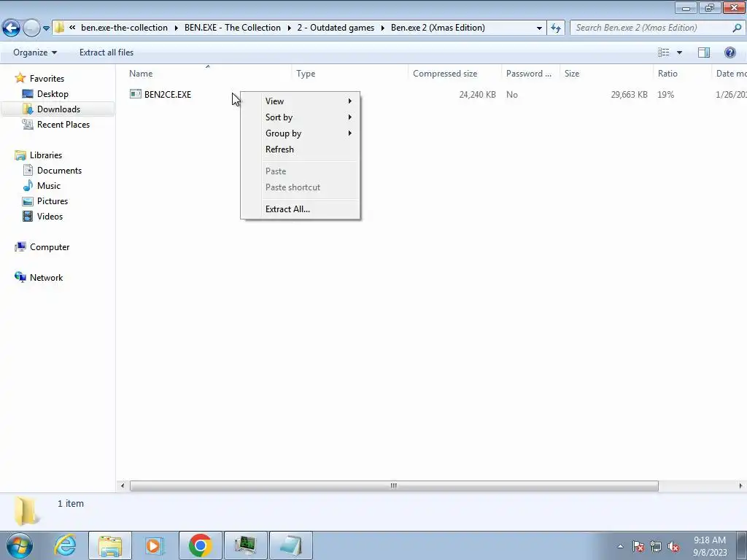Open the Organize menu
The height and width of the screenshot is (560, 747).
coord(35,52)
